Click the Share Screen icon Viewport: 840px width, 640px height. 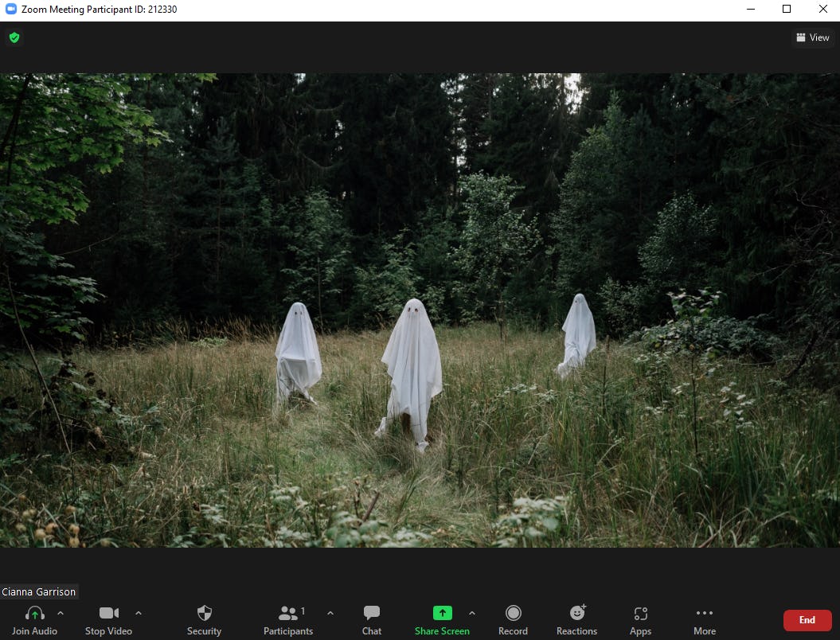tap(442, 613)
